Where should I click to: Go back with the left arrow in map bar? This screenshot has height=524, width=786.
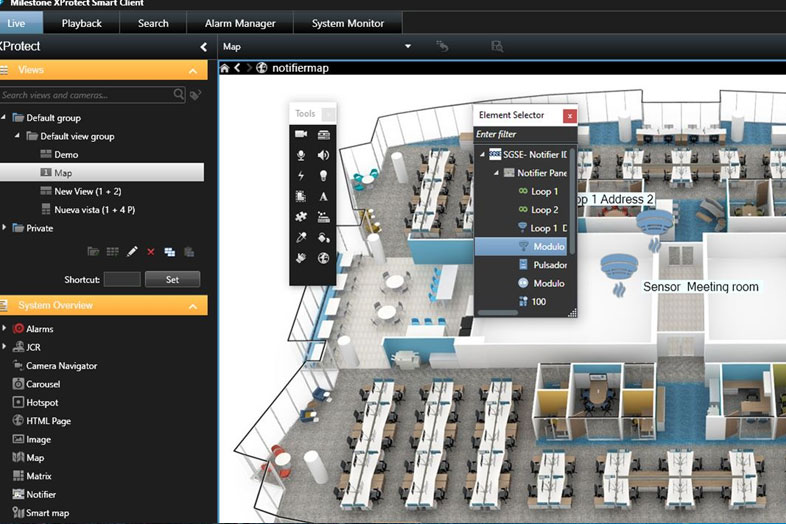click(237, 68)
